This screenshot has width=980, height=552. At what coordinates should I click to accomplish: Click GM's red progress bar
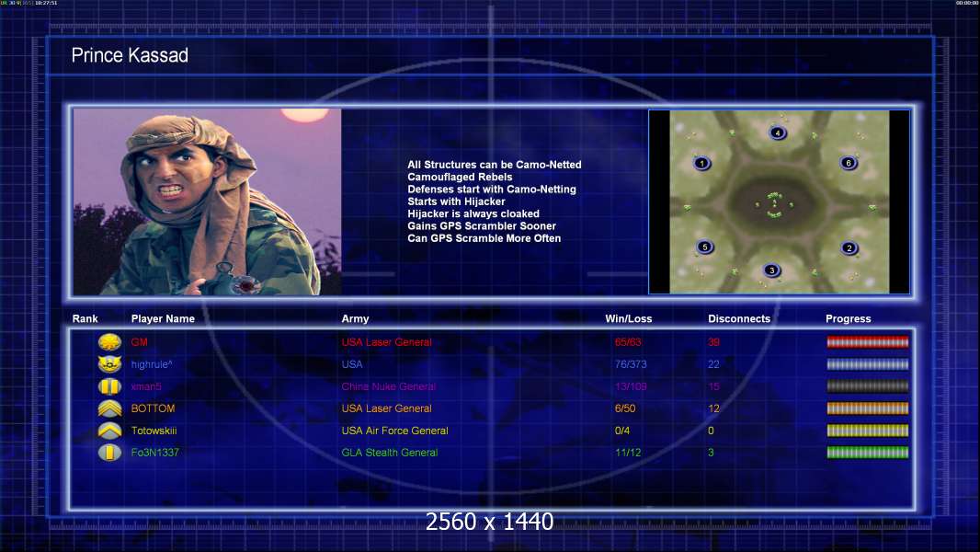(868, 342)
